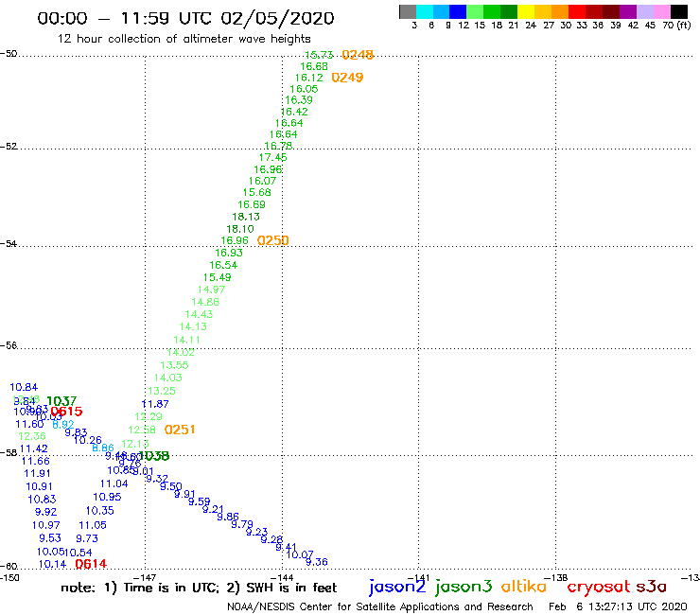Click the 9.79 wave height value
The image size is (700, 615).
point(242,524)
